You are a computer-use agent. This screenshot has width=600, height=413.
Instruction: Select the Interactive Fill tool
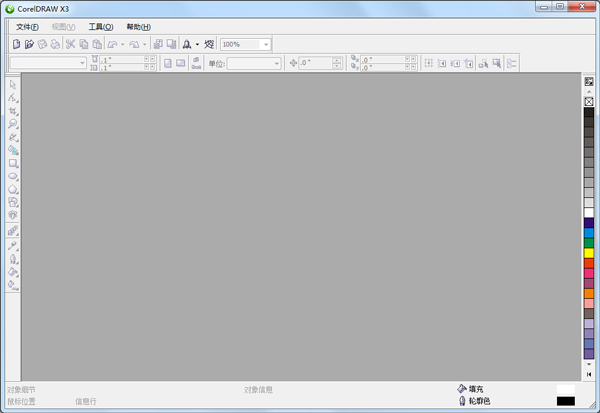coord(13,285)
